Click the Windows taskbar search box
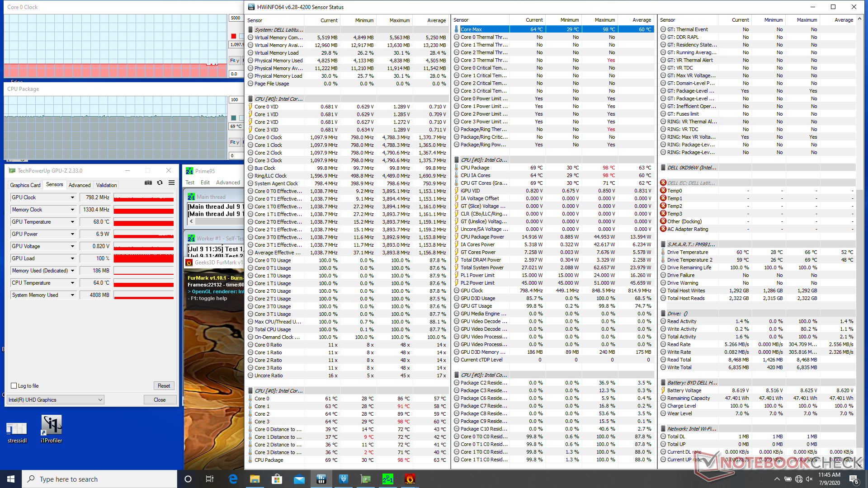The height and width of the screenshot is (488, 868). pyautogui.click(x=99, y=479)
